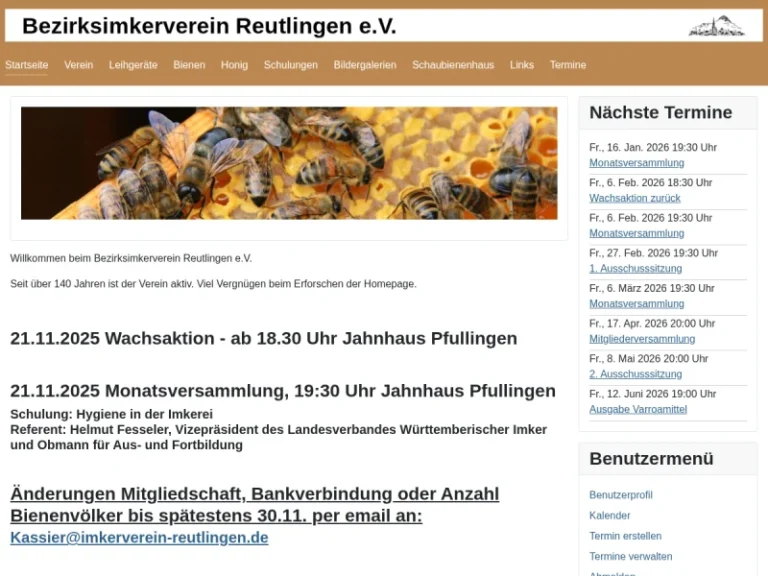The width and height of the screenshot is (768, 576).
Task: Open Monatsversammlung link for 16. Jan. 2026
Action: [637, 163]
